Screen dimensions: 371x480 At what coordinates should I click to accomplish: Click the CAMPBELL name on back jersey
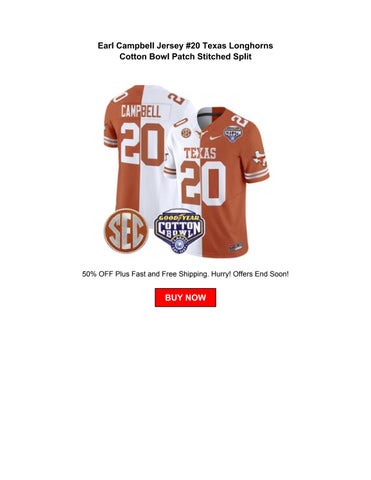(x=141, y=111)
